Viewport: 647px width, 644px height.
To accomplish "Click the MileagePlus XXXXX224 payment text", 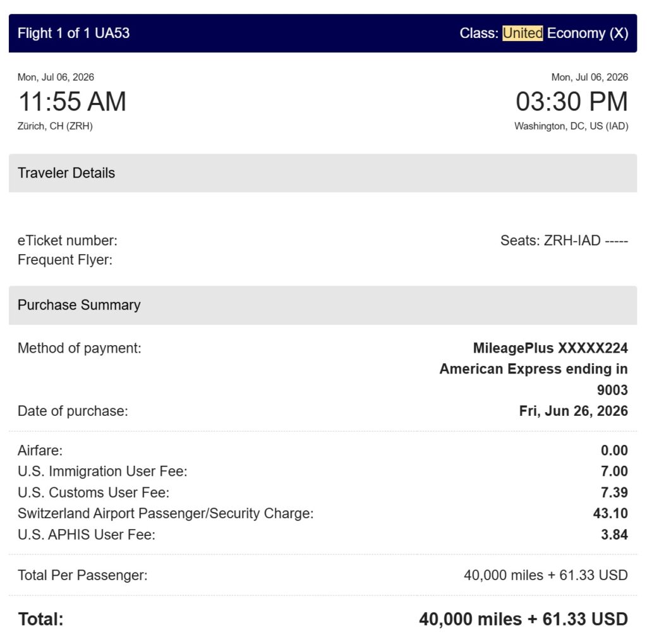I will 550,348.
